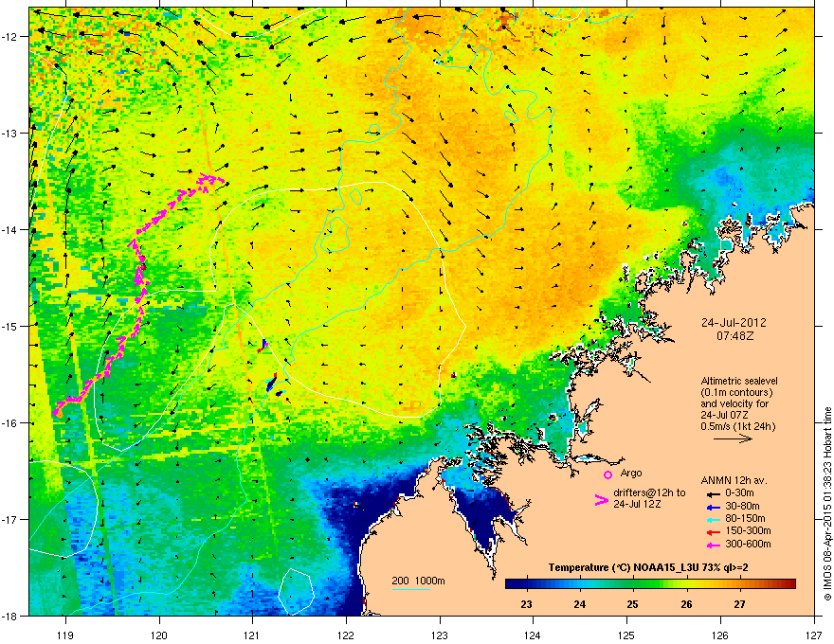Click the 0-30m depth label
834x644 pixels.
(739, 493)
